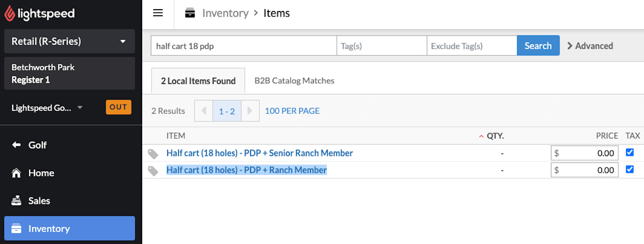Click the 2 Results count text
Screen dimensions: 644x244
point(168,111)
